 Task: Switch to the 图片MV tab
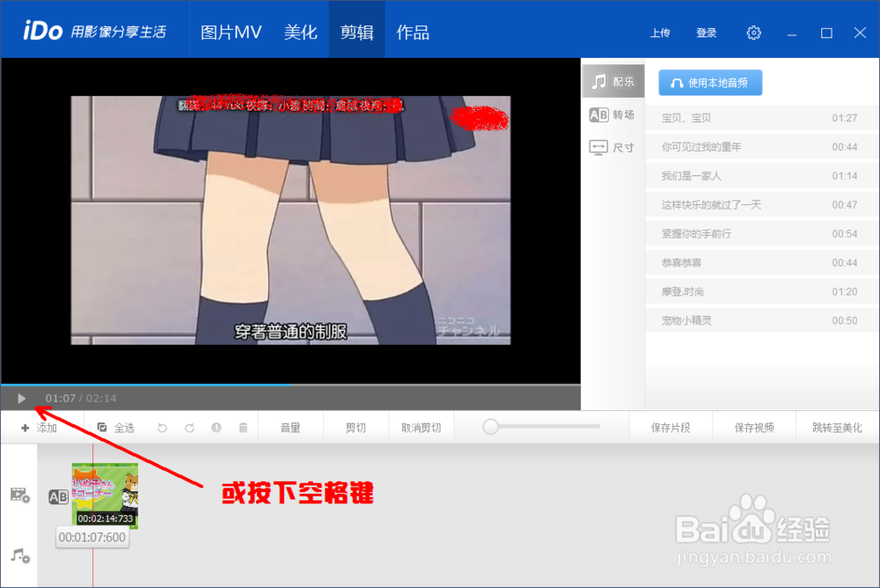pyautogui.click(x=230, y=30)
